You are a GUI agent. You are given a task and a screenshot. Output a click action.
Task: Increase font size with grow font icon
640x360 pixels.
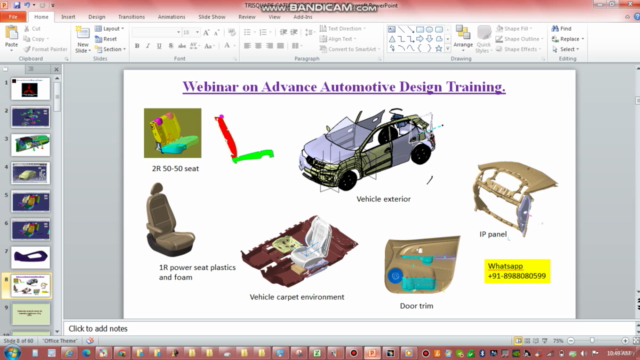[x=206, y=32]
